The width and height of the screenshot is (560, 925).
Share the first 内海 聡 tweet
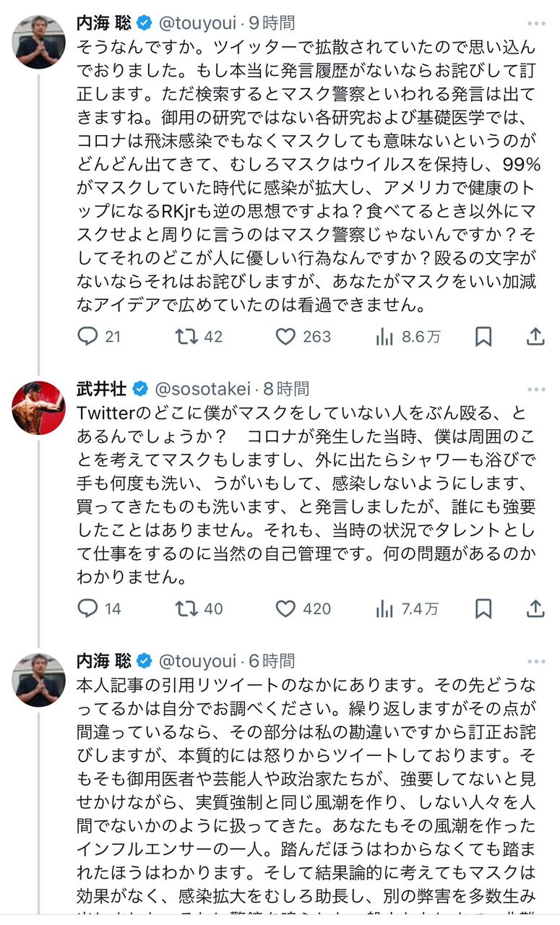[x=535, y=336]
